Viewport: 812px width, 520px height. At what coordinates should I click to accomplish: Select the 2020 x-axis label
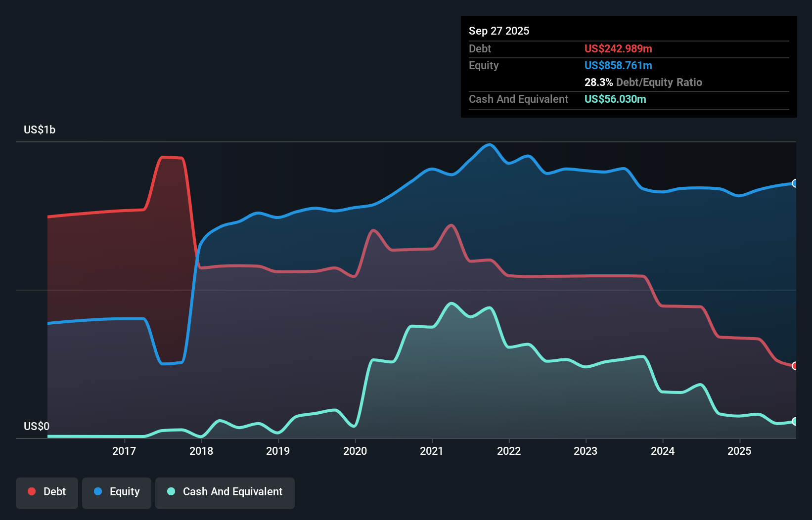(x=355, y=451)
